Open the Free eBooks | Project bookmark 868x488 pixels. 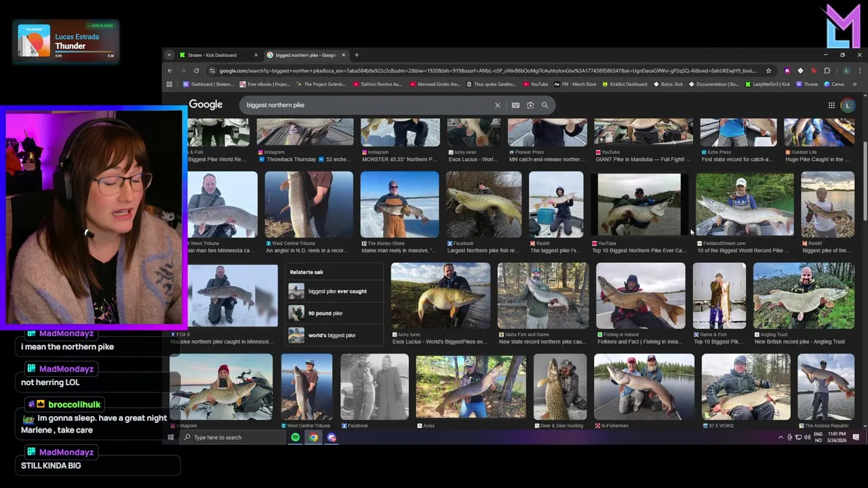[x=265, y=84]
